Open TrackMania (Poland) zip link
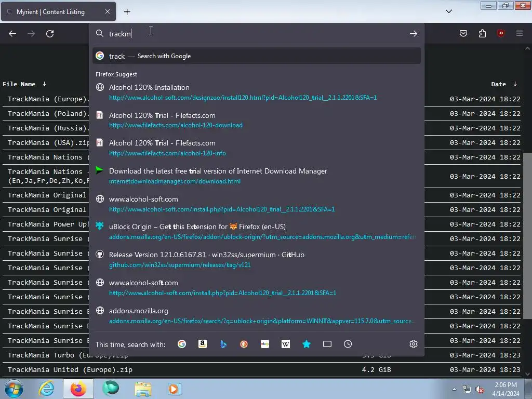Viewport: 532px width, 399px height. click(x=48, y=114)
